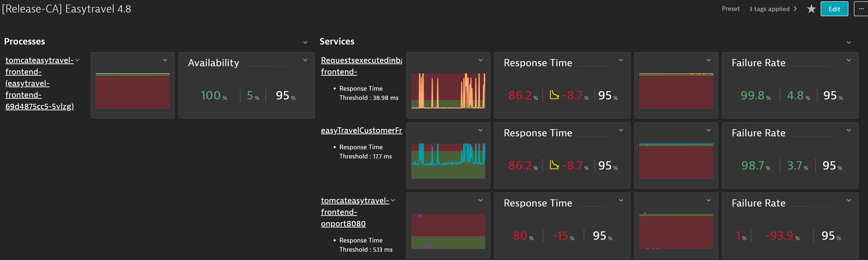
Task: Collapse the Services section chevron
Action: click(x=849, y=42)
